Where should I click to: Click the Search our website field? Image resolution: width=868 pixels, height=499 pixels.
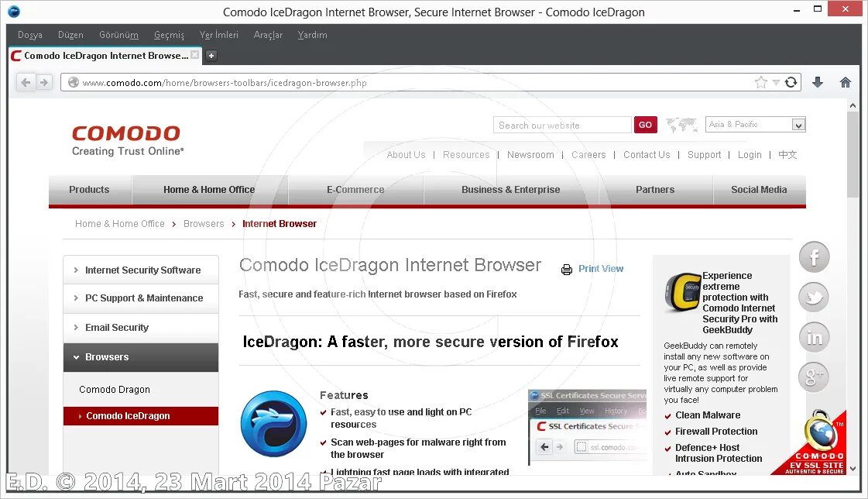[x=562, y=126]
